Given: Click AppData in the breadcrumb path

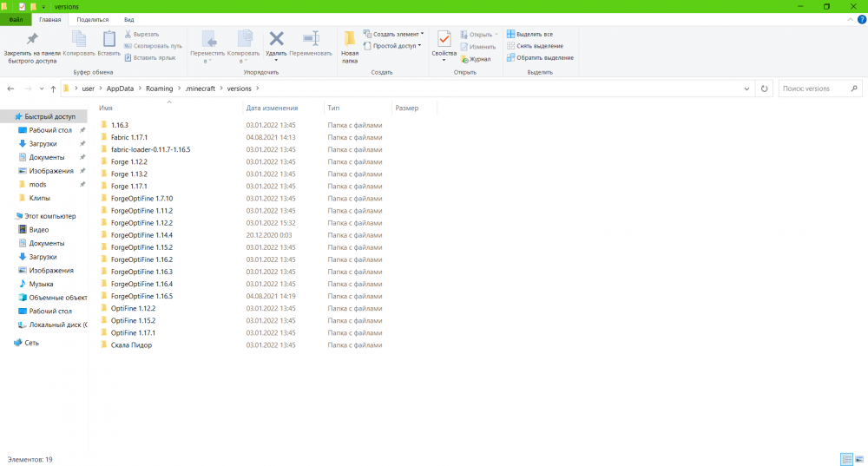Looking at the screenshot, I should (x=120, y=89).
